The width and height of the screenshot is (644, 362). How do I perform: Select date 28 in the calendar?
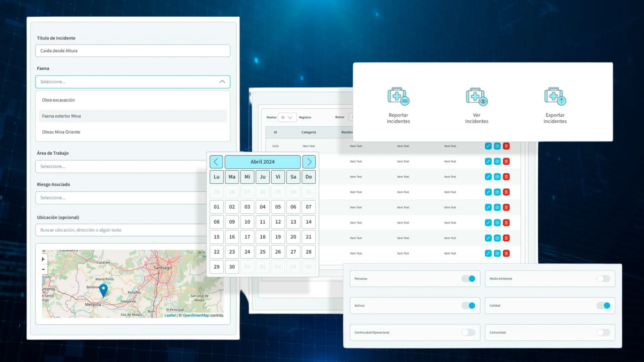point(309,252)
